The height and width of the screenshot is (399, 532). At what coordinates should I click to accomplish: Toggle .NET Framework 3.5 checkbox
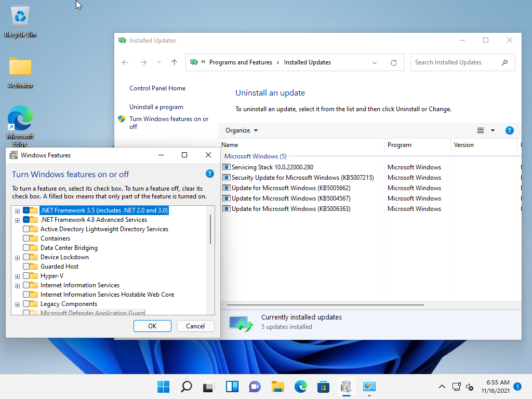pyautogui.click(x=26, y=210)
